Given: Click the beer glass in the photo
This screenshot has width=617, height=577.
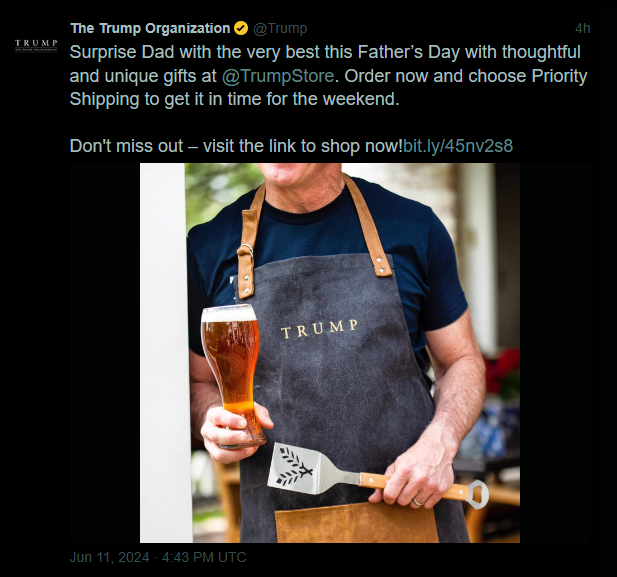Looking at the screenshot, I should pyautogui.click(x=231, y=376).
